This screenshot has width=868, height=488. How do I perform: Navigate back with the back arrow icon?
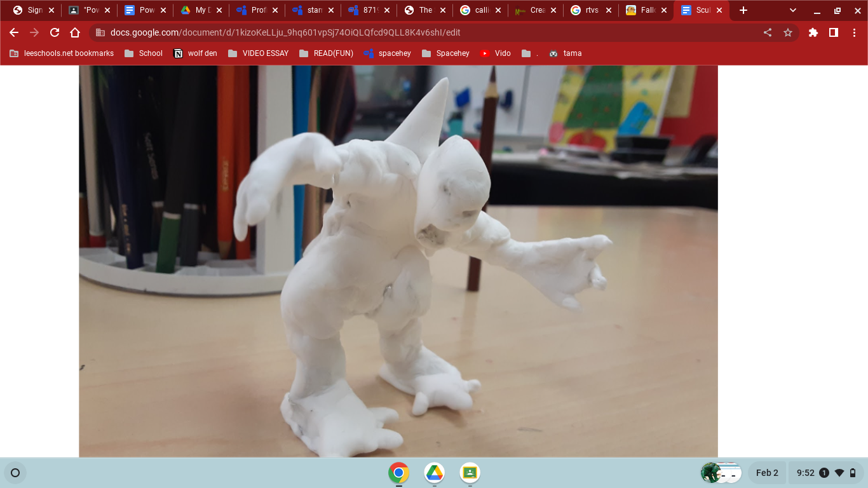(13, 32)
